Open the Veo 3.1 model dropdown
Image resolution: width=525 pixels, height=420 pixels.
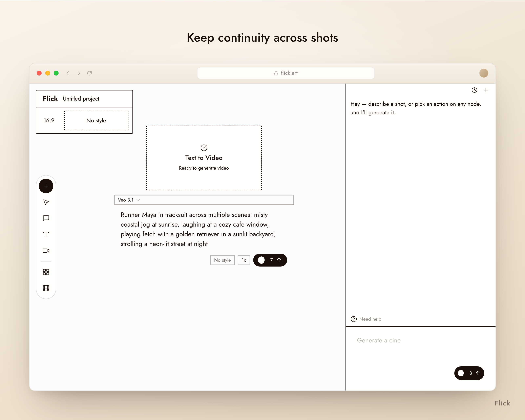point(129,200)
